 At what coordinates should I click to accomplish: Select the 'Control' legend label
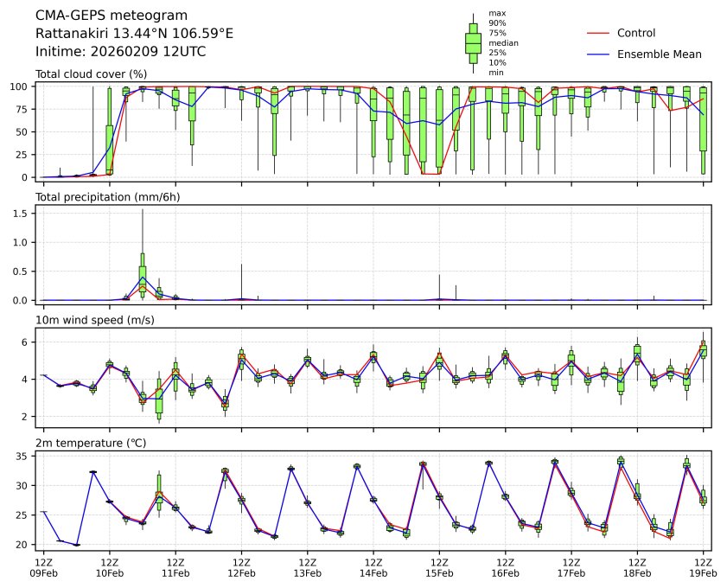point(636,33)
